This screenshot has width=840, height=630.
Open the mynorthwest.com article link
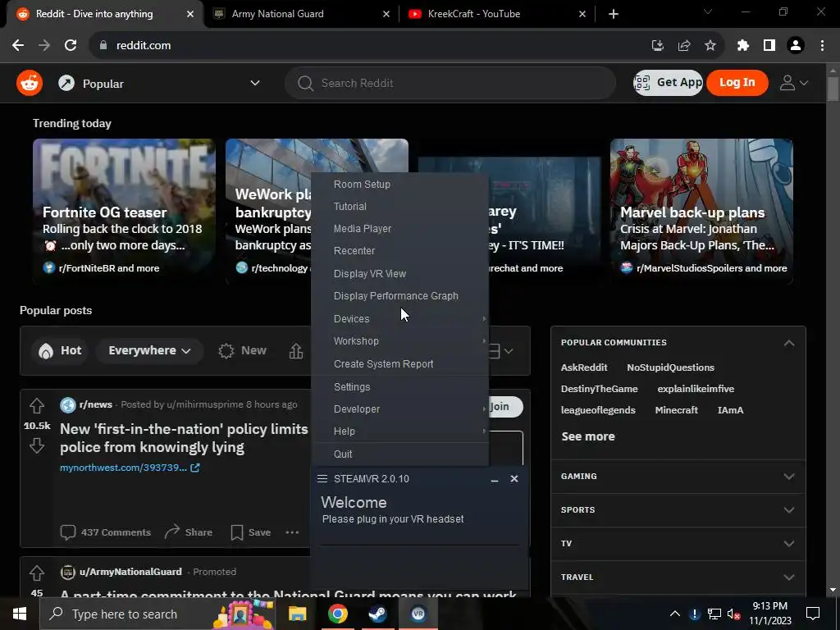point(130,468)
